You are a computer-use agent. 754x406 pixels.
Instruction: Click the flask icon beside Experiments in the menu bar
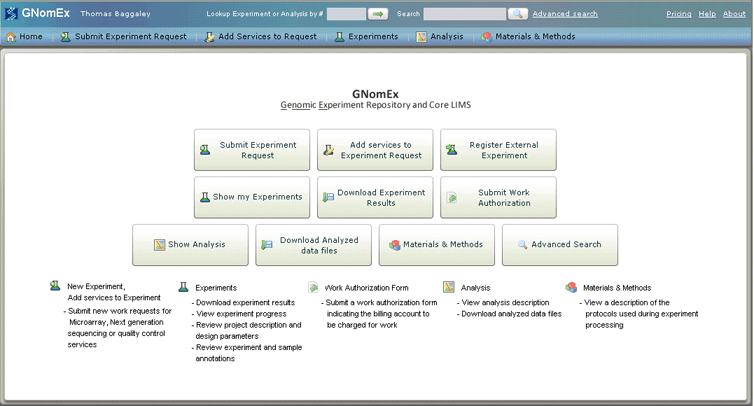[339, 37]
